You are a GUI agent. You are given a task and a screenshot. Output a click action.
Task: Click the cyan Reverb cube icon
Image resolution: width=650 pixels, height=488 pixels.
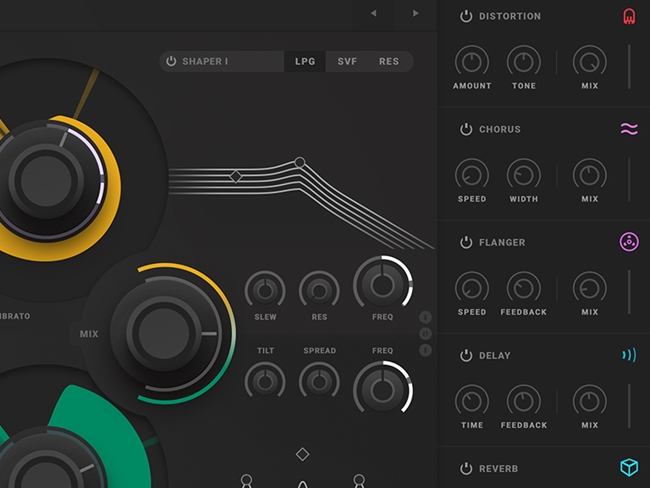629,468
